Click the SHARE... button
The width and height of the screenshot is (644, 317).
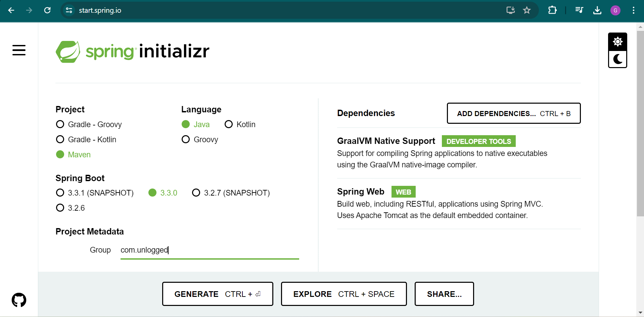(444, 294)
